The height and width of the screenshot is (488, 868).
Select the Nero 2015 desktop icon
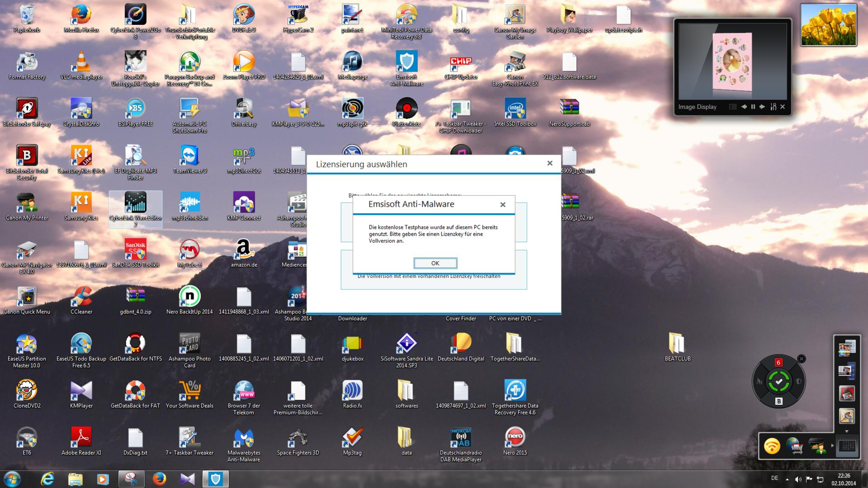[x=515, y=442]
